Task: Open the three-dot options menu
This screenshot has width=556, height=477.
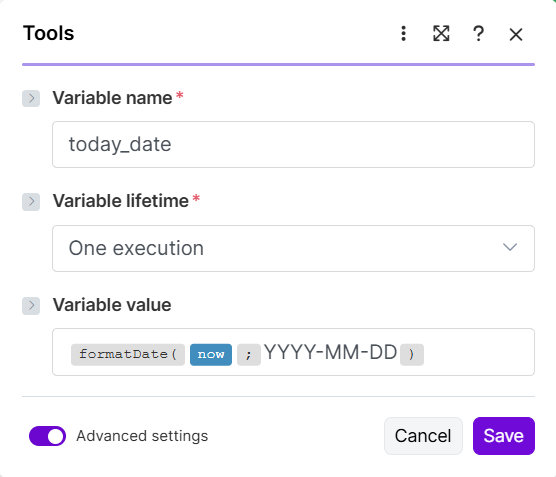Action: [x=403, y=34]
